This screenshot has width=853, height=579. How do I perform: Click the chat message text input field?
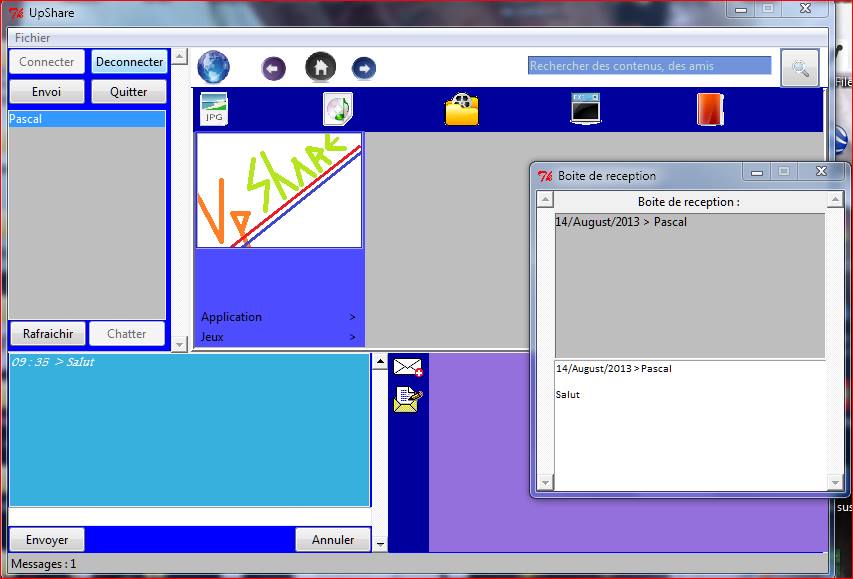pyautogui.click(x=190, y=517)
